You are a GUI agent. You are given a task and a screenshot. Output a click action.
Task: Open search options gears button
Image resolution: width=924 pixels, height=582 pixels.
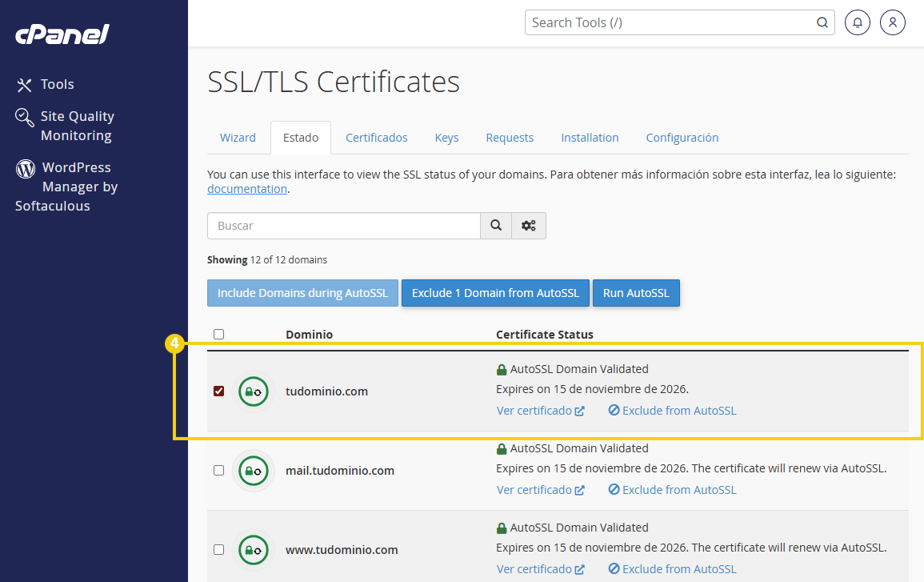click(x=529, y=226)
